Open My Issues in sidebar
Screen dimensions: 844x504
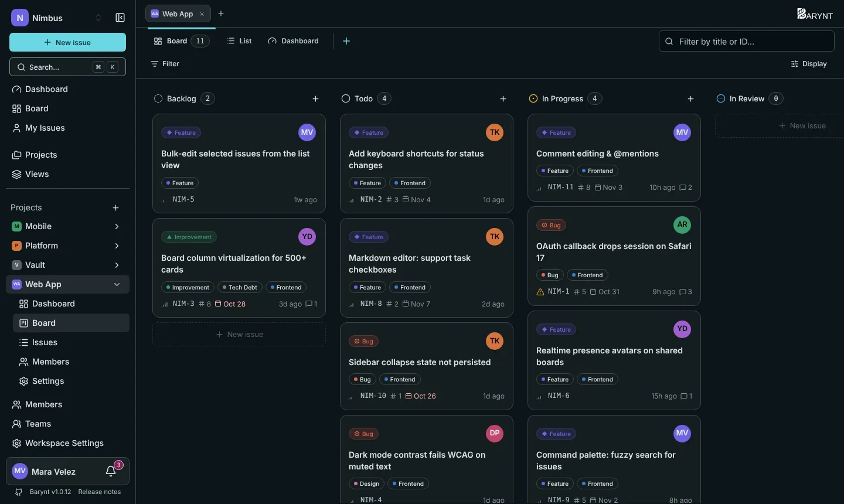click(67, 128)
